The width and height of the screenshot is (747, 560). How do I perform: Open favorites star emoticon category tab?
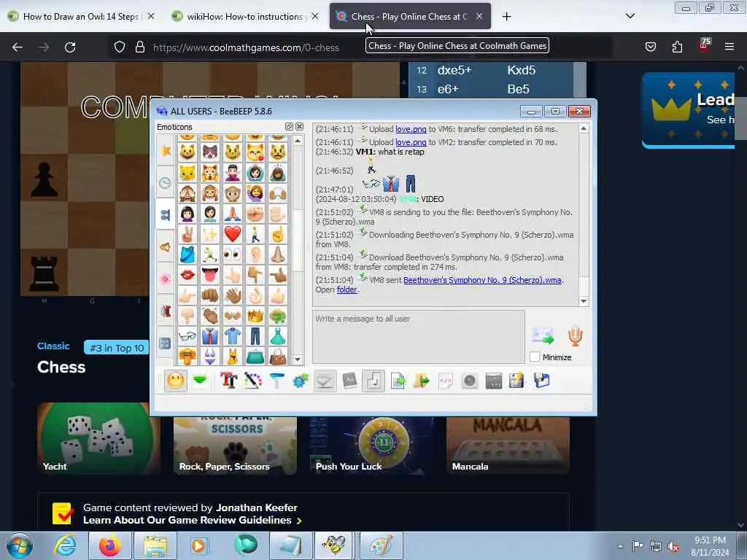[x=166, y=150]
